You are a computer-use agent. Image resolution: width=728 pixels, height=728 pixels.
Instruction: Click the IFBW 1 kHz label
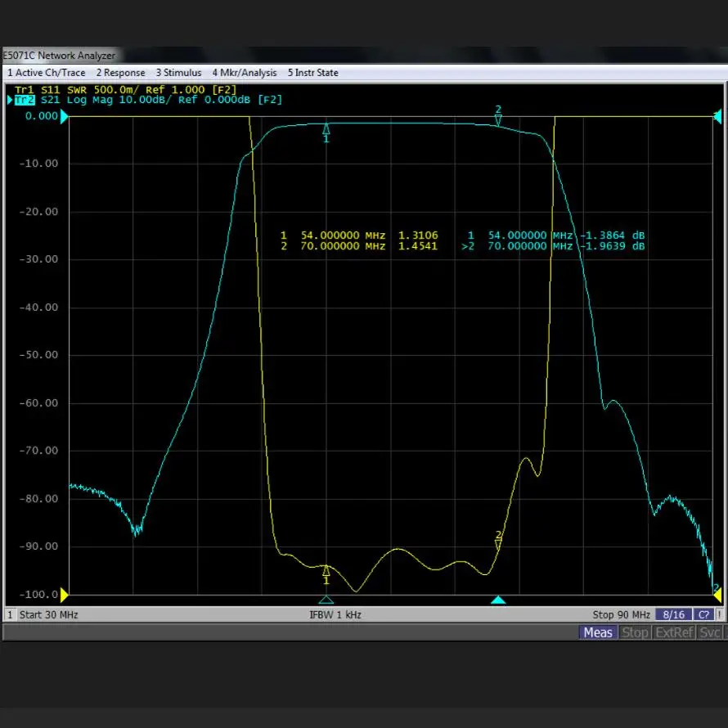(x=335, y=614)
